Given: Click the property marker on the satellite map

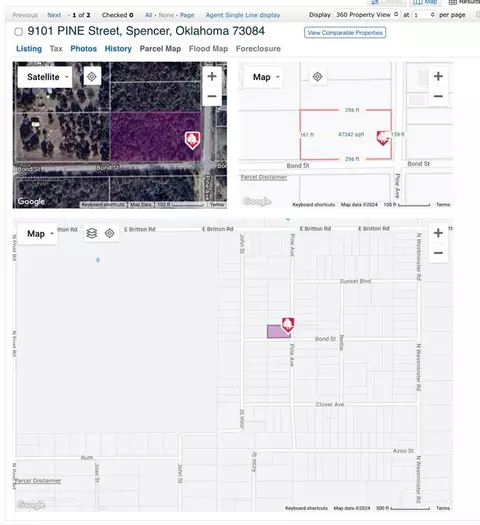Looking at the screenshot, I should point(192,140).
